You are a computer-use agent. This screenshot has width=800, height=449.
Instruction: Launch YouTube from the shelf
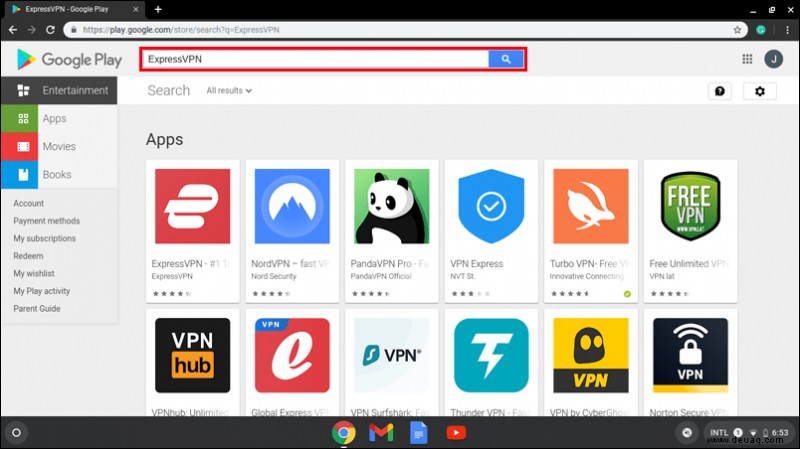pos(456,433)
